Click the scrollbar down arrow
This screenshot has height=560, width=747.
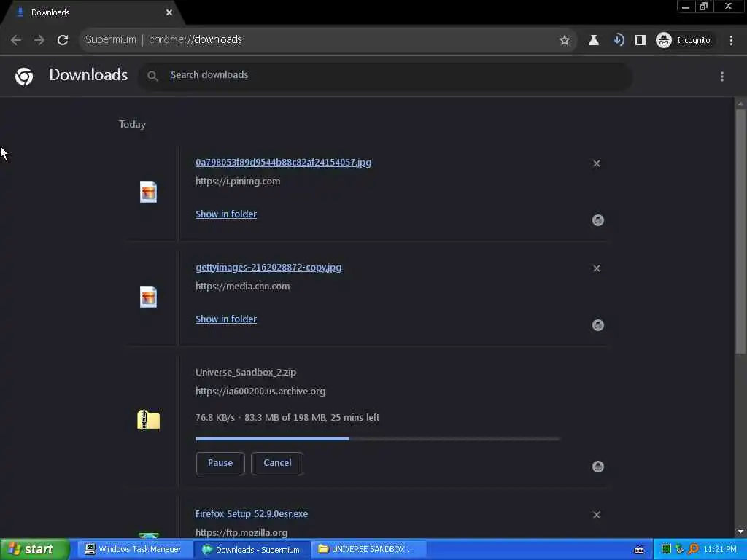(740, 532)
